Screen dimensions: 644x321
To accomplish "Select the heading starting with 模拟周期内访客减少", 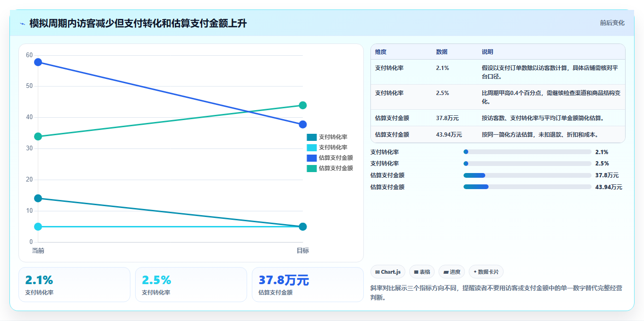I will click(138, 24).
